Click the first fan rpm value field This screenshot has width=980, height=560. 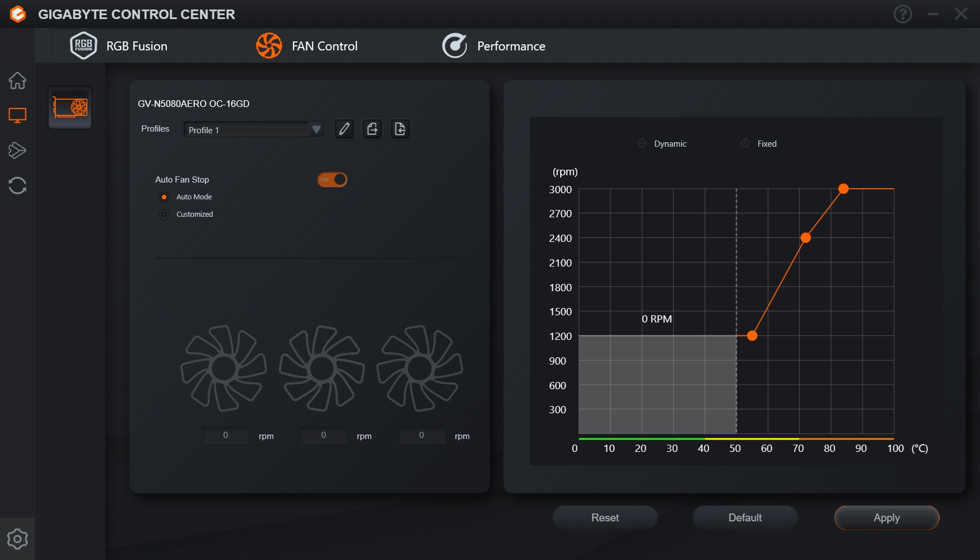pyautogui.click(x=226, y=435)
